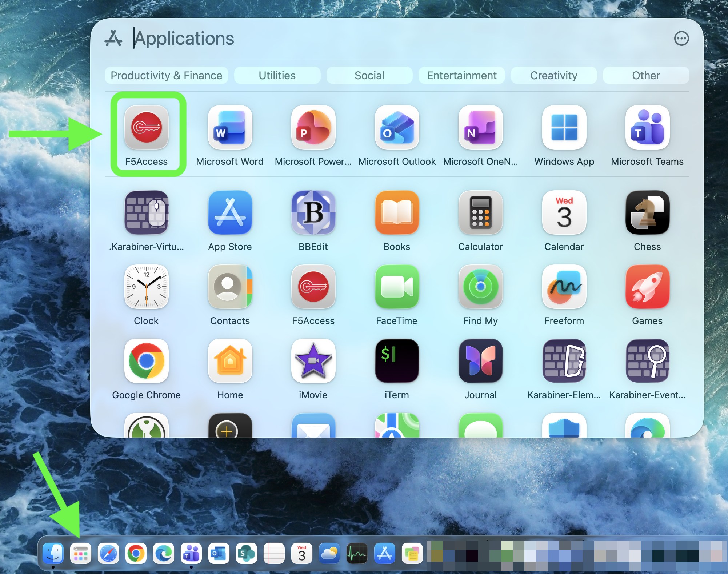Switch to the Utilities category
The width and height of the screenshot is (728, 574).
277,75
